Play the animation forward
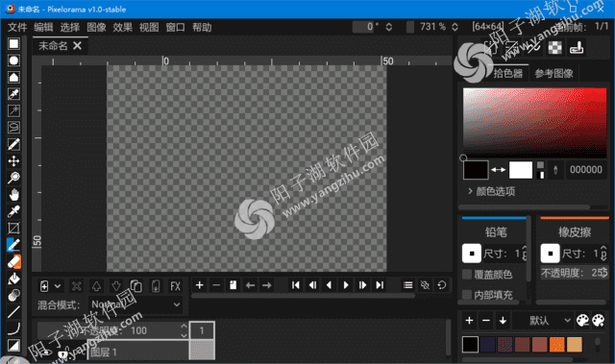Screen dimensions: 615x364 (x=346, y=285)
